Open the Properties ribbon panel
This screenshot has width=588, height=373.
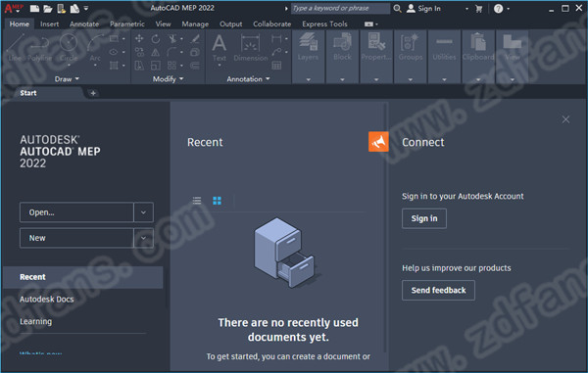click(x=376, y=56)
